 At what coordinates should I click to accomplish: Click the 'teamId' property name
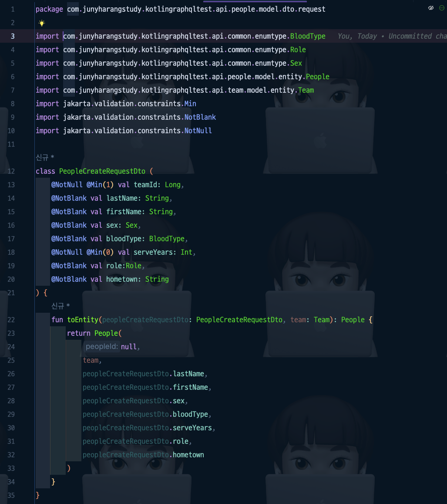(145, 185)
